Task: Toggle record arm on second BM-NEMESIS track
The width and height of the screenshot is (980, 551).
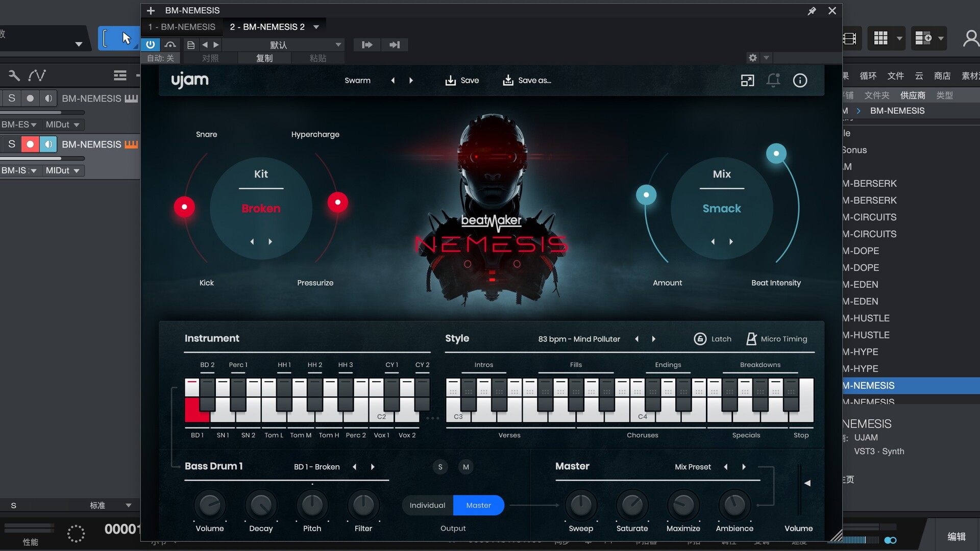Action: [x=30, y=144]
